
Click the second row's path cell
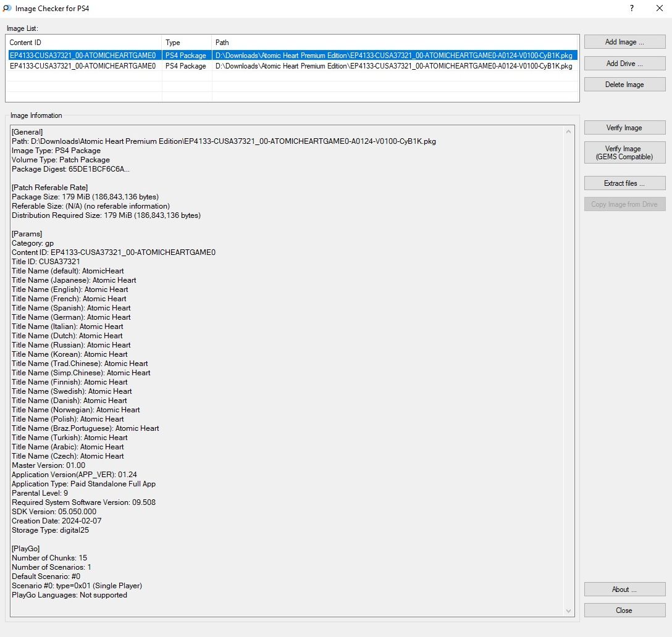pyautogui.click(x=394, y=66)
